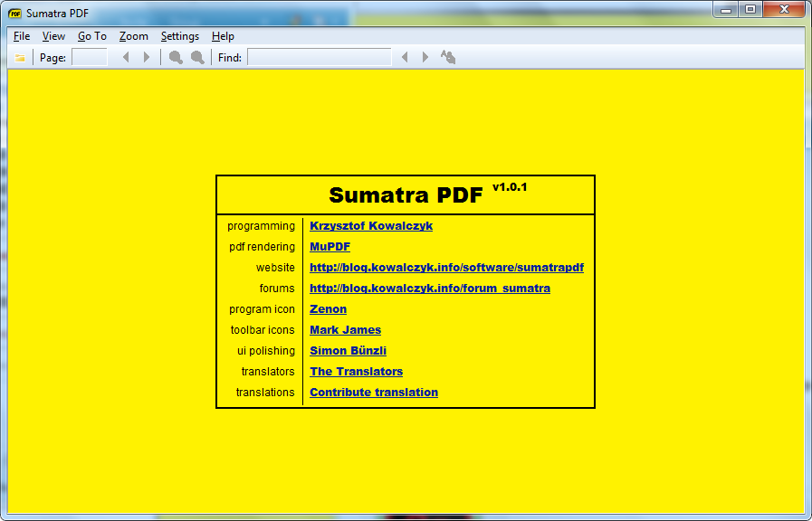Open the Zoom menu
812x521 pixels.
(x=134, y=36)
